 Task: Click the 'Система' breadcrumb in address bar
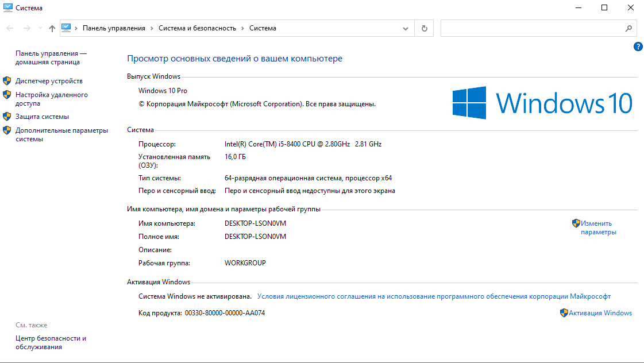tap(263, 28)
